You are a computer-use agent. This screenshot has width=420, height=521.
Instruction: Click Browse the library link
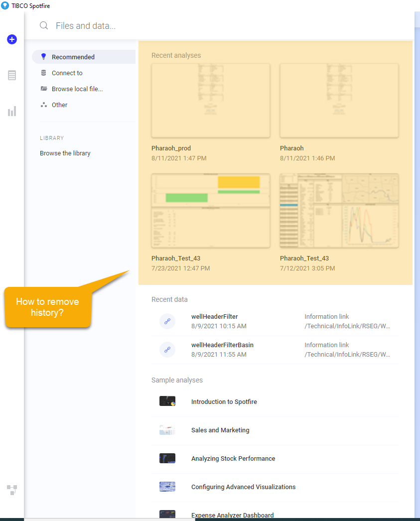(65, 153)
